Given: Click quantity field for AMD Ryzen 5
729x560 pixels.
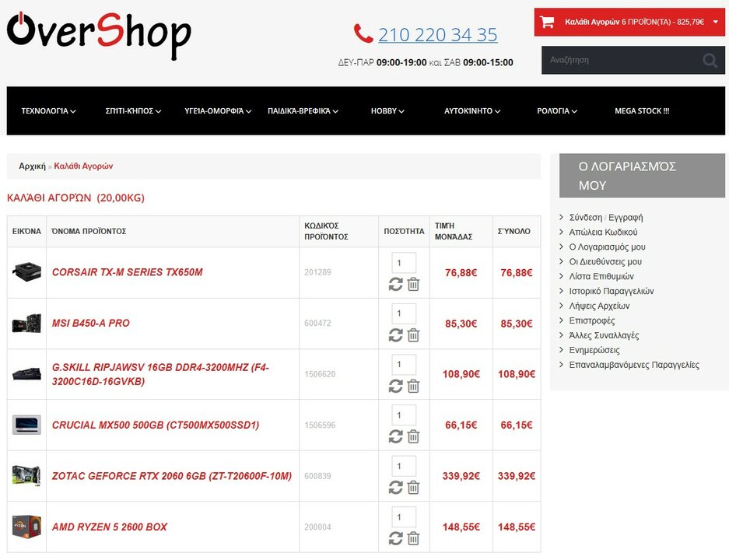Looking at the screenshot, I should pos(404,517).
